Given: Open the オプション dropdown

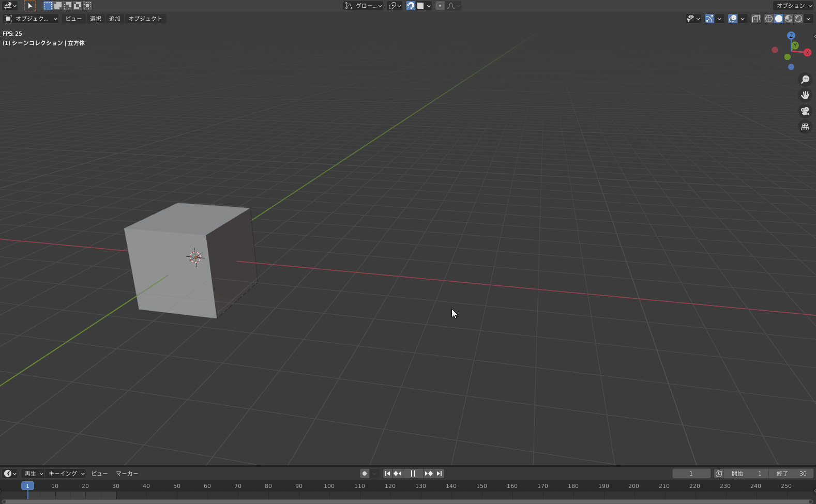Looking at the screenshot, I should coord(794,6).
